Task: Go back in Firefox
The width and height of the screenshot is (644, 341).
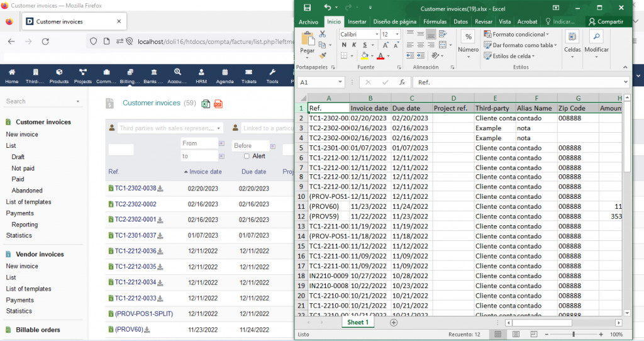Action: click(x=11, y=41)
